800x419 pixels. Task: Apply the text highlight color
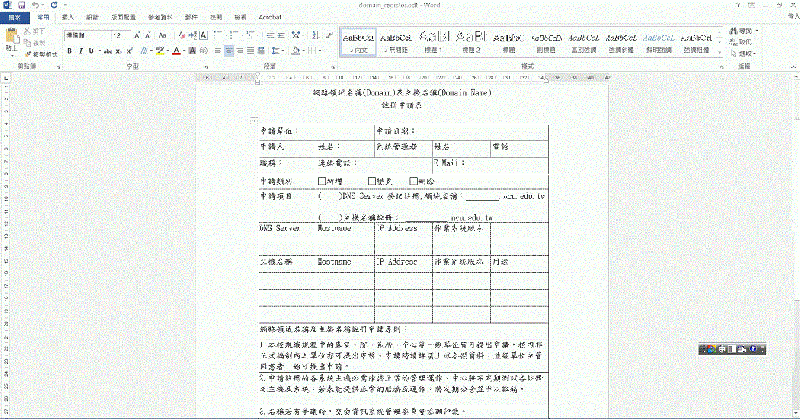pyautogui.click(x=160, y=50)
